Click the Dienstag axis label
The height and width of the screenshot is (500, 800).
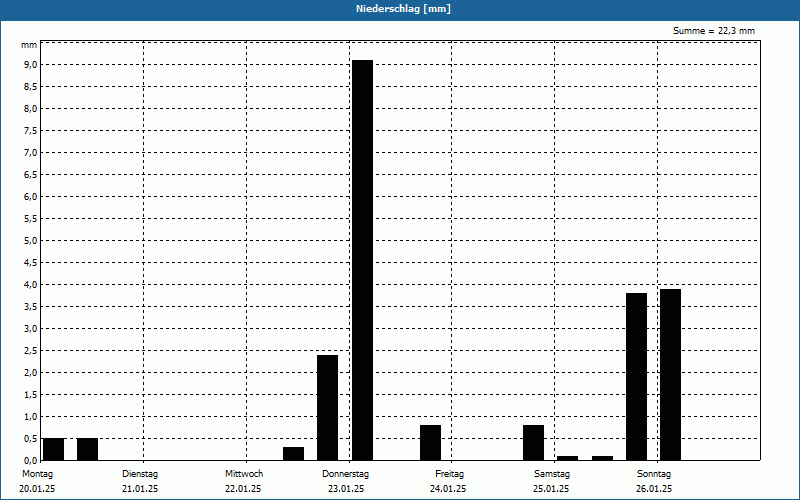pos(140,474)
